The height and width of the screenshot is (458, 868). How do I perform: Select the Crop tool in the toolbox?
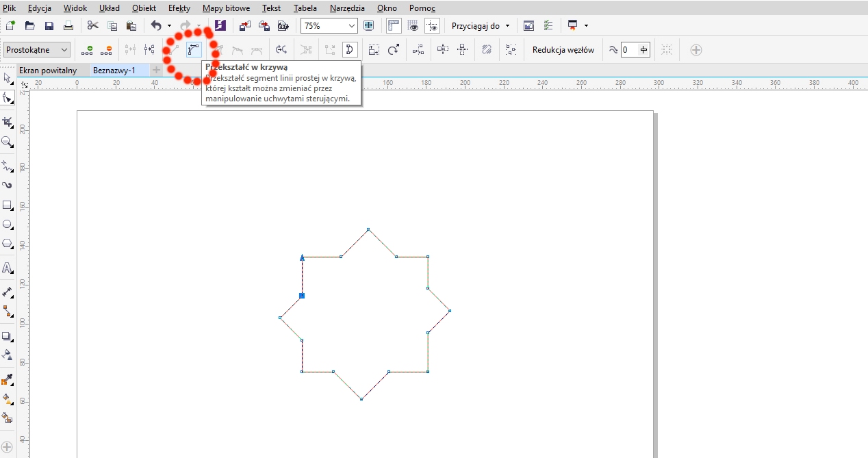8,122
